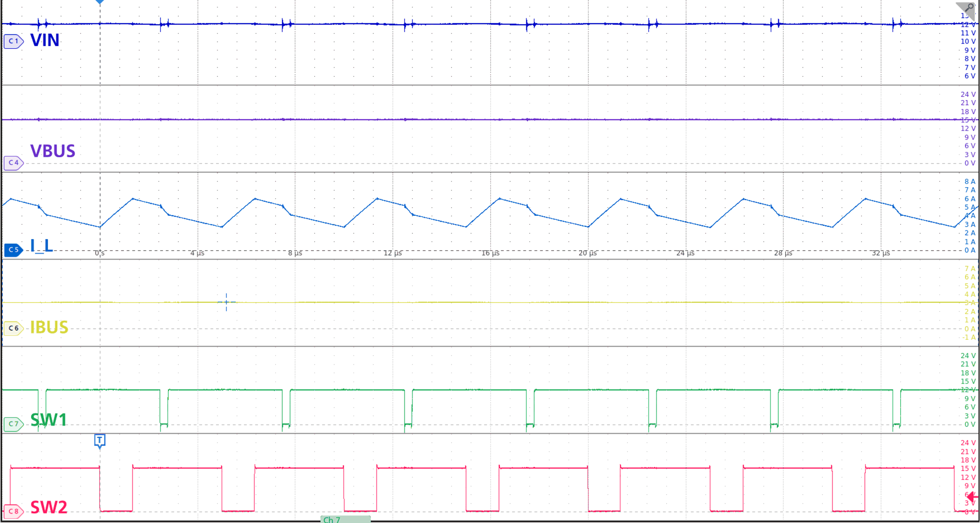
Task: Click the I_L waveform label
Action: click(x=41, y=245)
